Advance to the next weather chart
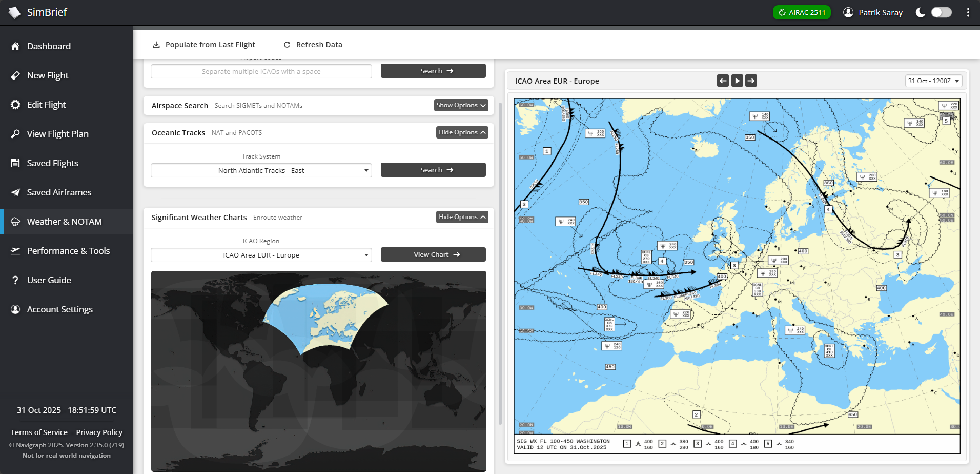Screen dimensions: 980x474 (x=751, y=81)
